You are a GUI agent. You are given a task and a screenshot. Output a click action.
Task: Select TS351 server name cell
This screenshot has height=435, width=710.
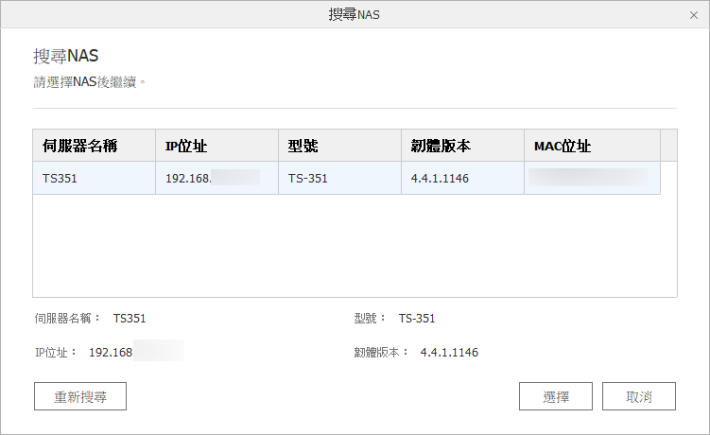(94, 178)
